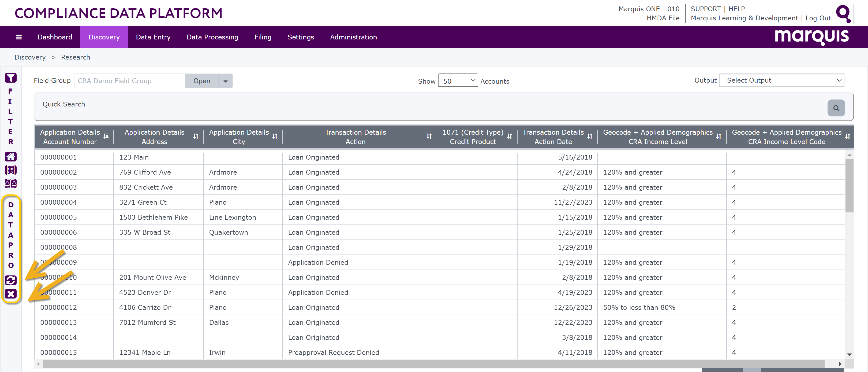Viewport: 868px width, 372px height.
Task: Click the Log Out link
Action: 818,18
